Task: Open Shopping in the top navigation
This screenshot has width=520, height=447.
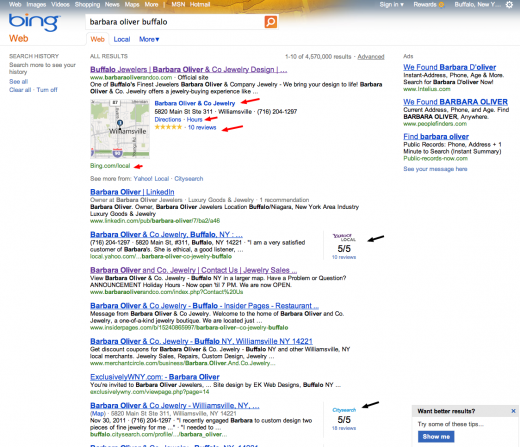Action: pyautogui.click(x=87, y=5)
